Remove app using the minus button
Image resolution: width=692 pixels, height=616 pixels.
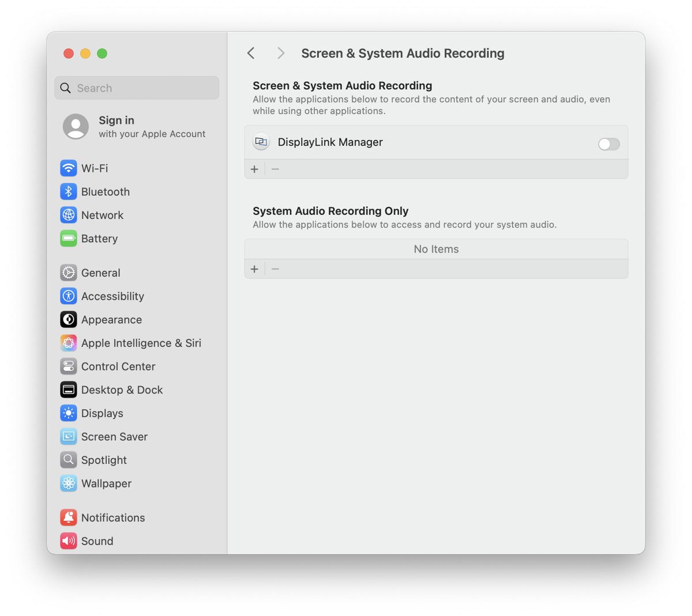coord(275,169)
